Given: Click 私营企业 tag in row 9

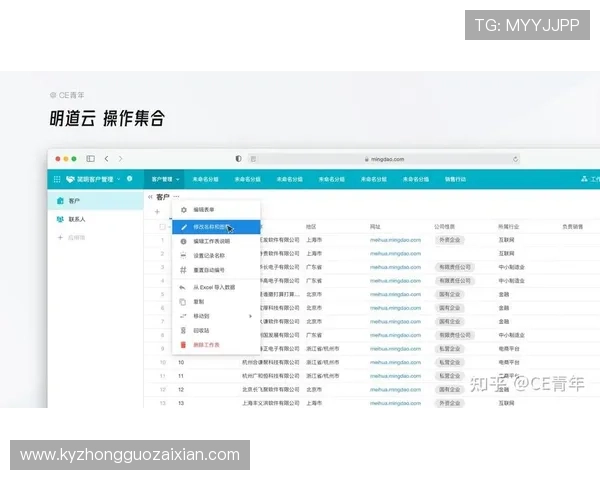Looking at the screenshot, I should click(450, 349).
